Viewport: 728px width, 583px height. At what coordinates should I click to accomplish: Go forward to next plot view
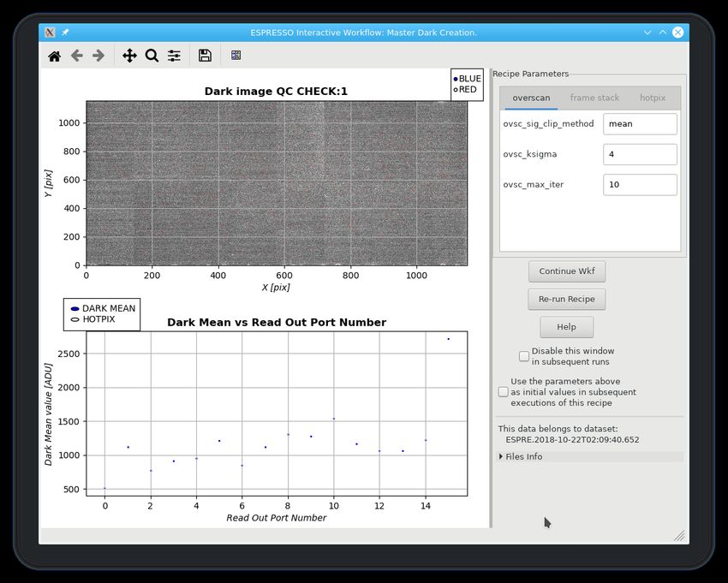[98, 56]
